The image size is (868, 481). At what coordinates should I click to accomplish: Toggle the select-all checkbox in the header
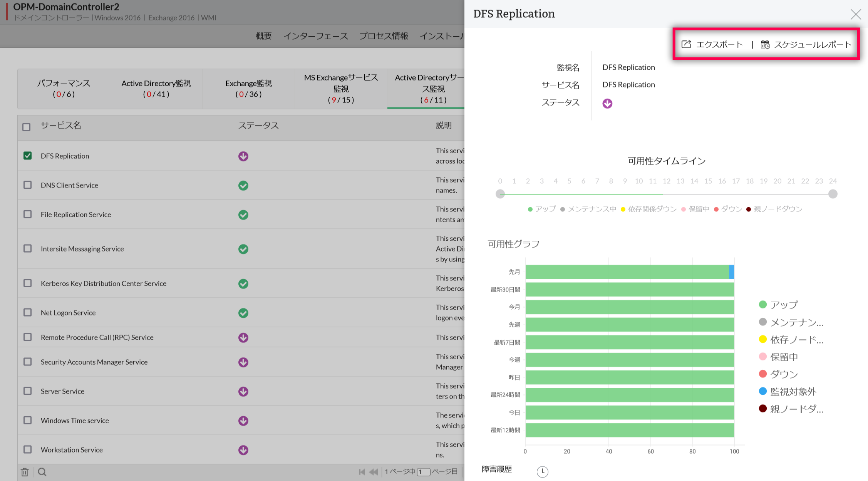[x=26, y=127]
